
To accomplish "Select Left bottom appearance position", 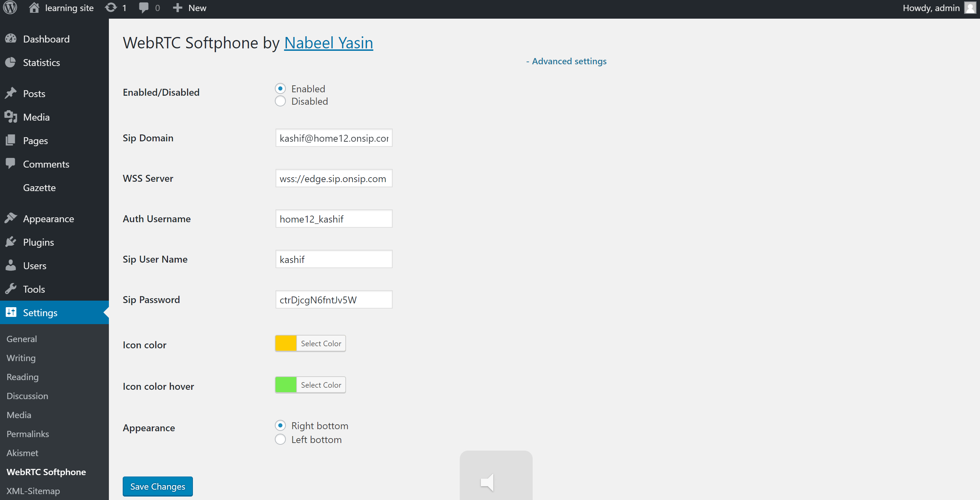I will (281, 440).
